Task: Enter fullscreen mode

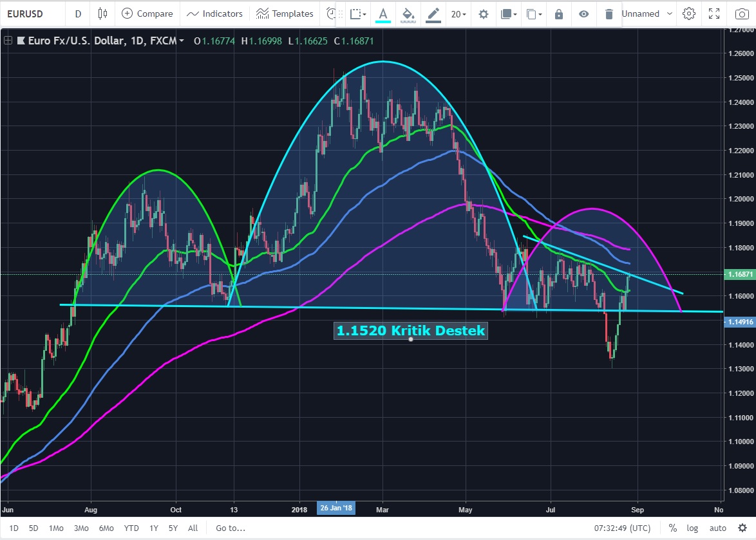Action: click(x=714, y=14)
